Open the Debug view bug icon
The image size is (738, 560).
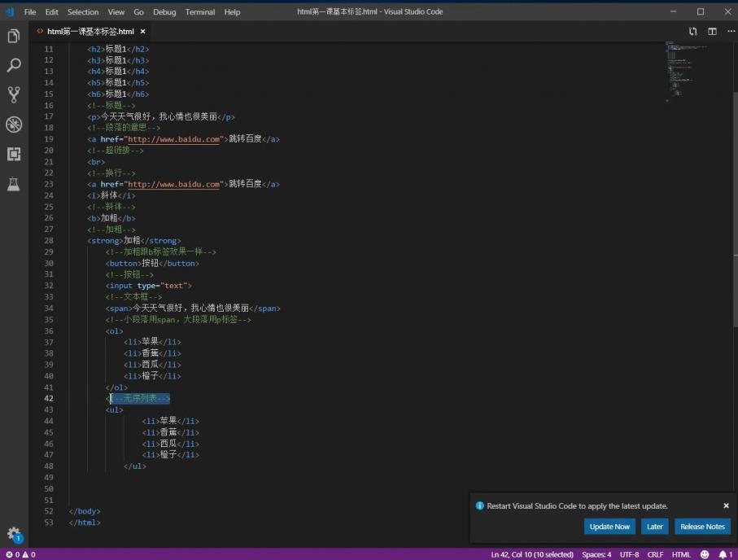tap(14, 125)
